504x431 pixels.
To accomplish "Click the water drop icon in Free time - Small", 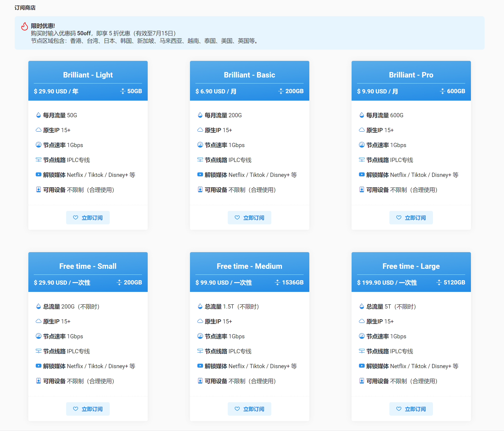I will (x=38, y=306).
